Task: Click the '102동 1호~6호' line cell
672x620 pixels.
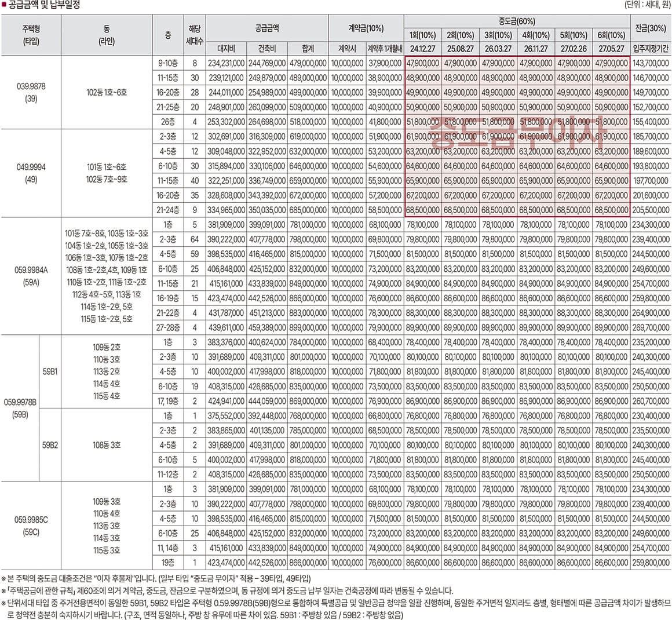Action: [x=107, y=92]
